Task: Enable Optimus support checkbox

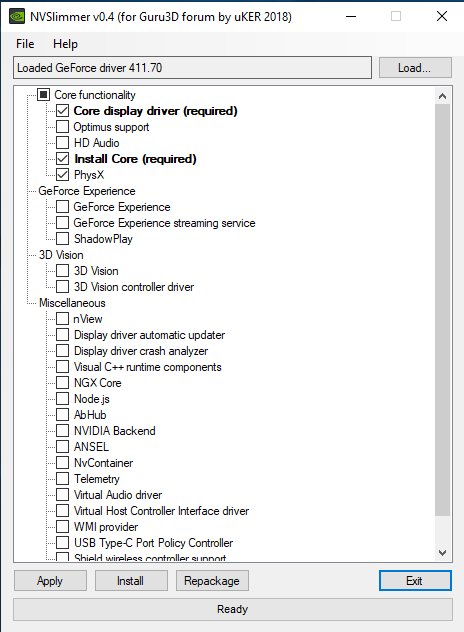Action: (62, 127)
